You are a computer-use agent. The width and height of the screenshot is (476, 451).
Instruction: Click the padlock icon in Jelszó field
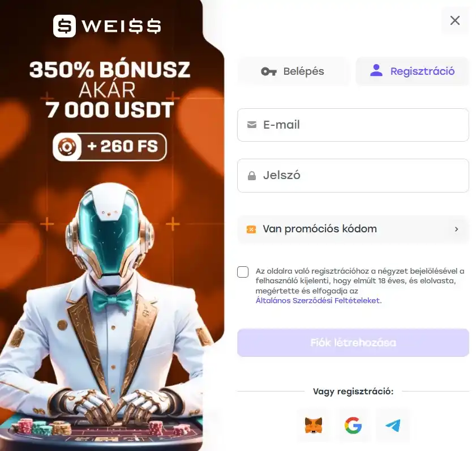click(x=252, y=176)
